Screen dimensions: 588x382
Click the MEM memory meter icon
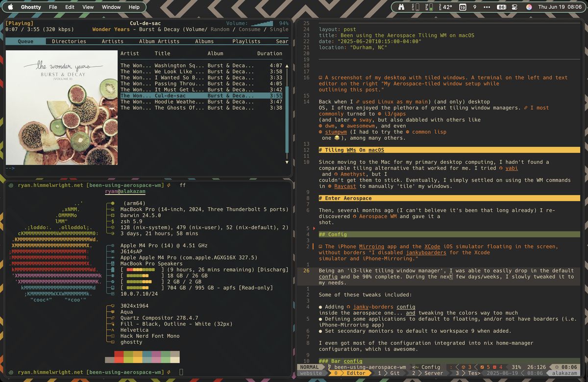428,7
